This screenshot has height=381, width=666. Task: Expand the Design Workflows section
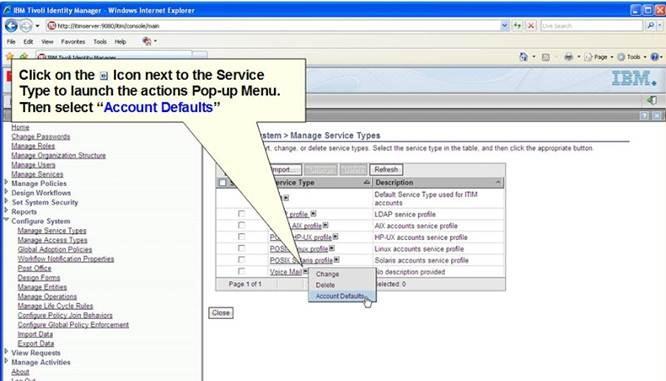[x=6, y=192]
